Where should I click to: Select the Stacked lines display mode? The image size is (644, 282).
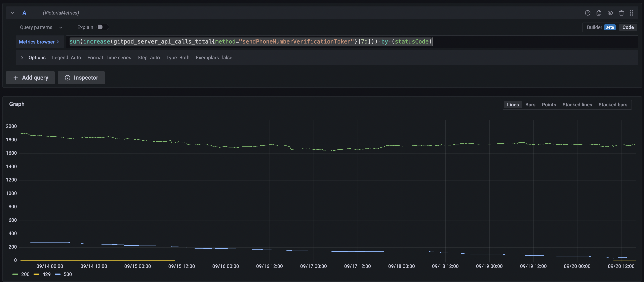click(577, 105)
